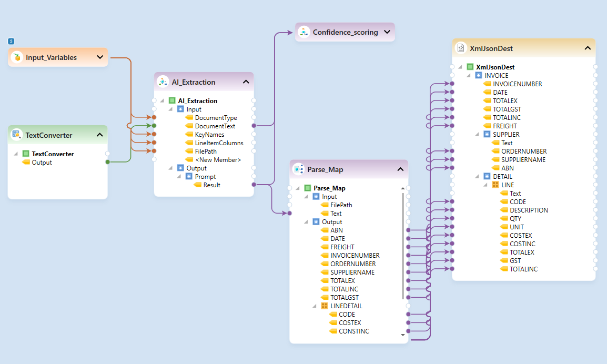Click the blue DETAIL group icon
This screenshot has width=607, height=364.
click(x=487, y=177)
